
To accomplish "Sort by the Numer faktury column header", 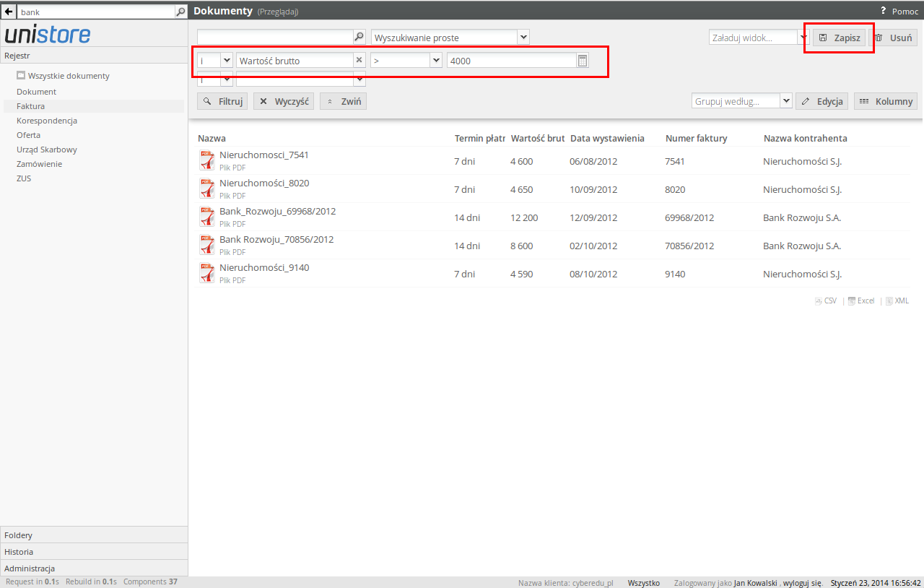I will [696, 138].
